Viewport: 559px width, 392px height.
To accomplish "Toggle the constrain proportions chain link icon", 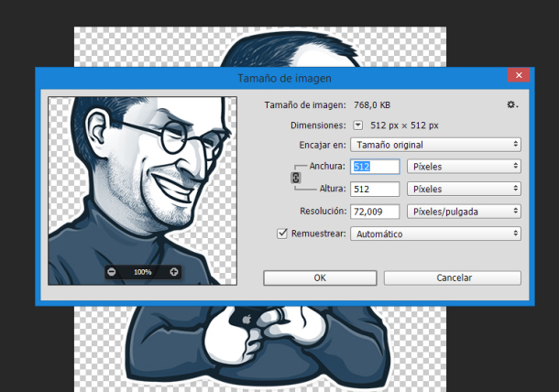I will [296, 178].
